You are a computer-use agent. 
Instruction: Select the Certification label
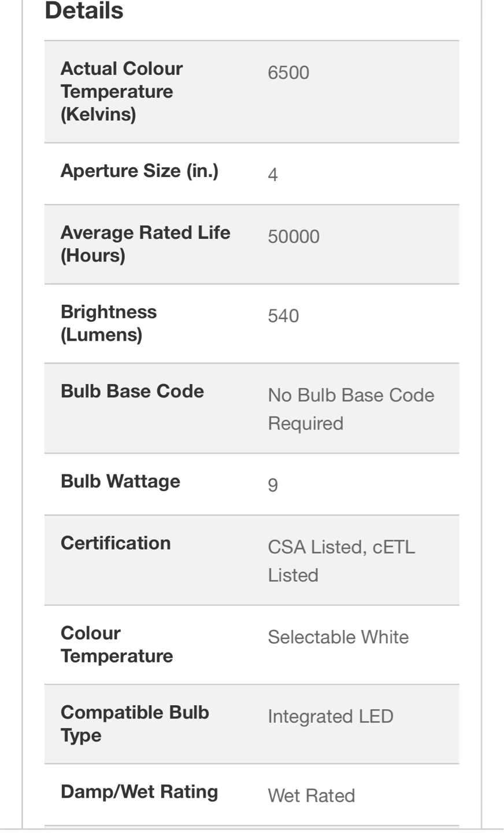point(116,543)
